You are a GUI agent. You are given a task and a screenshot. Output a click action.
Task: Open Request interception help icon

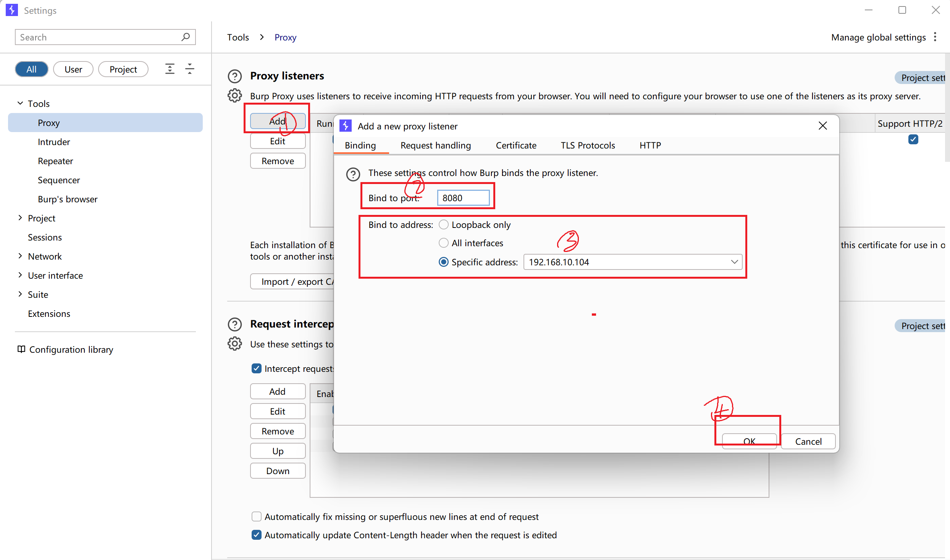pyautogui.click(x=234, y=324)
